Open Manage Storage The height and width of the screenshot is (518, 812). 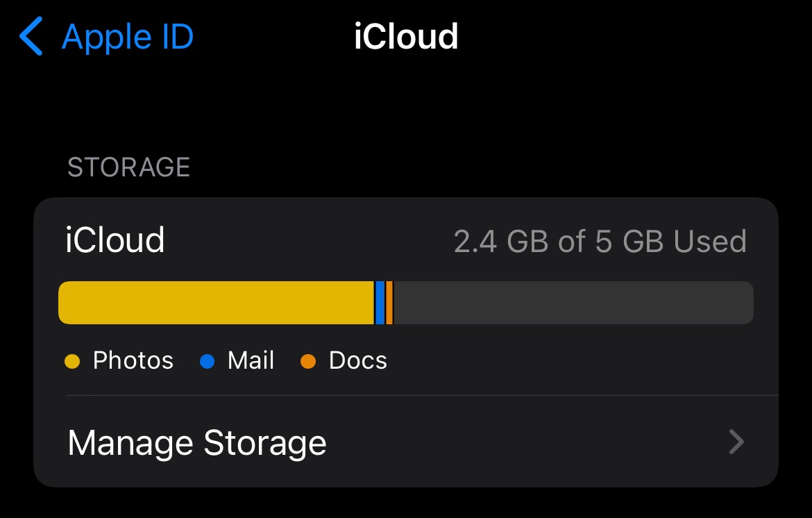(197, 443)
